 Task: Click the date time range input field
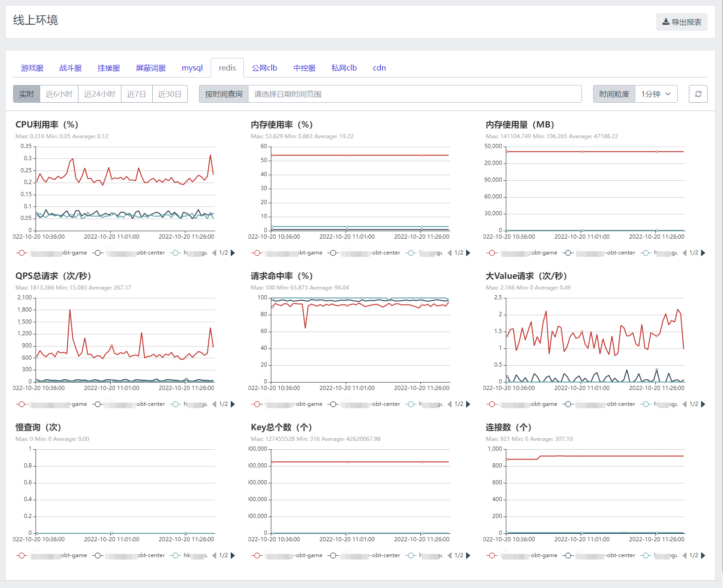click(x=414, y=94)
